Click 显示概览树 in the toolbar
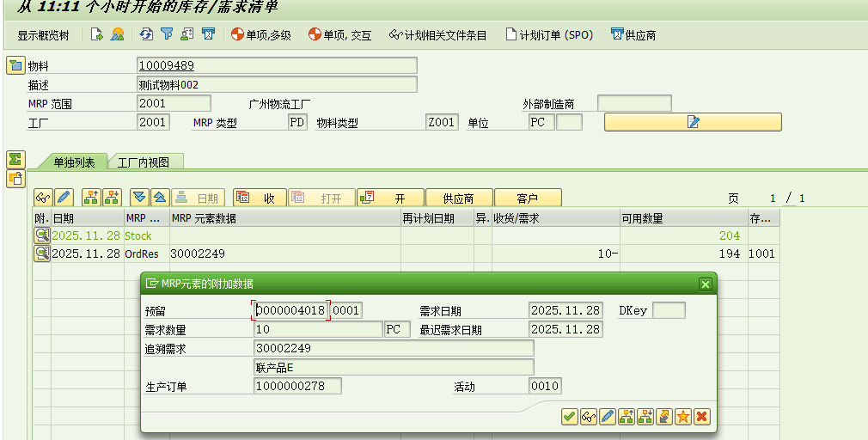 point(44,35)
